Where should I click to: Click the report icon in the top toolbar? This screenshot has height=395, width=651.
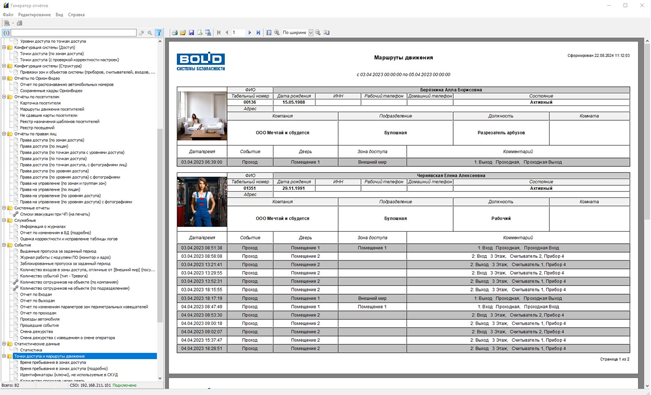point(7,23)
